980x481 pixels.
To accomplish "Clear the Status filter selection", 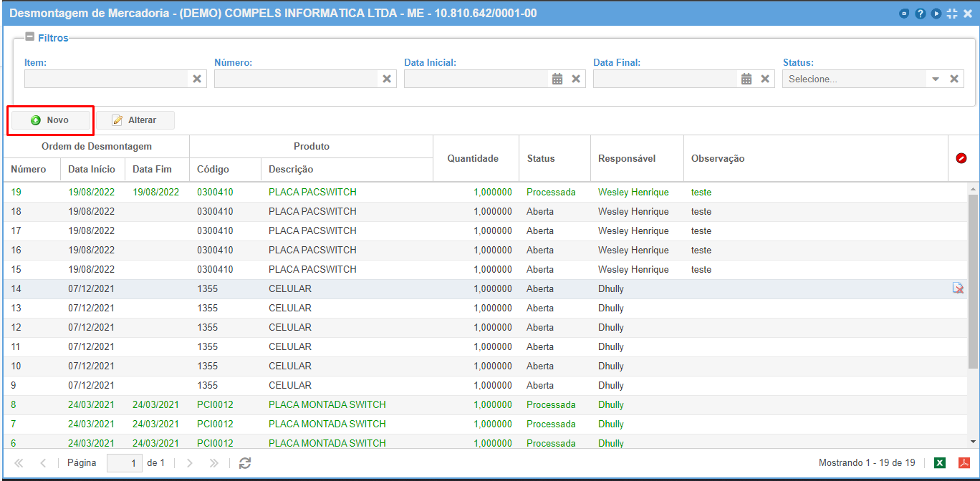I will 954,79.
